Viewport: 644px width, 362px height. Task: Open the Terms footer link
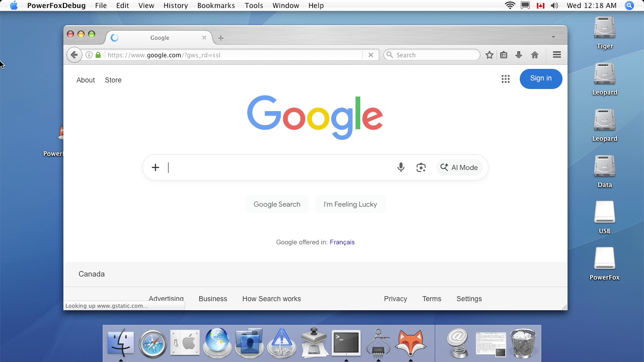coord(432,299)
